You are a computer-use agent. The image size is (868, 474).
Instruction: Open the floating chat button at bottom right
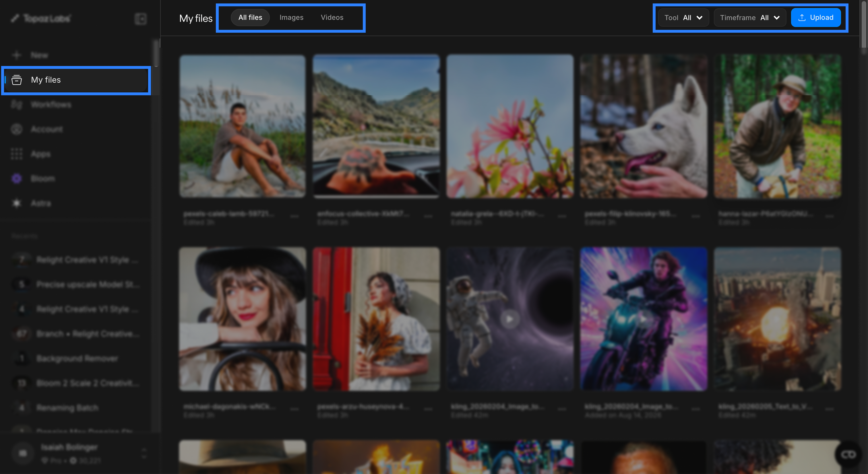point(848,454)
